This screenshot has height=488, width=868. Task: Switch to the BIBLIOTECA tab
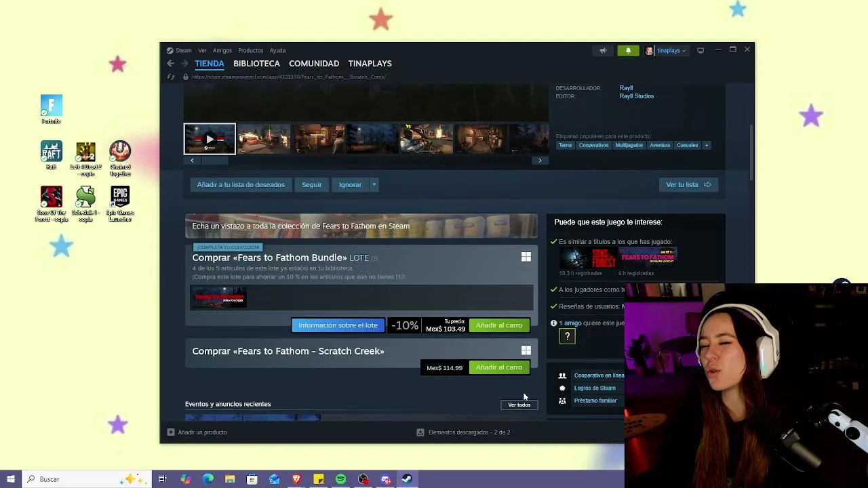(256, 64)
